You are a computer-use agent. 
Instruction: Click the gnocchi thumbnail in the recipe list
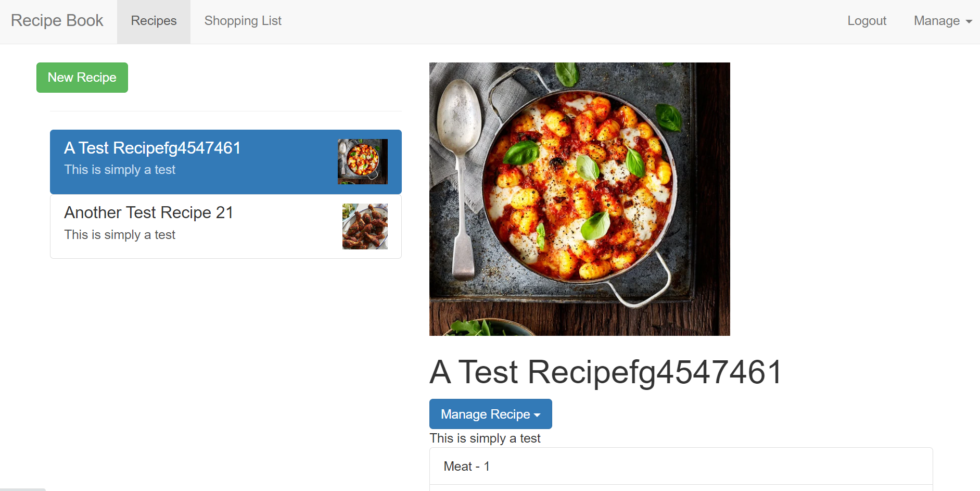[363, 161]
